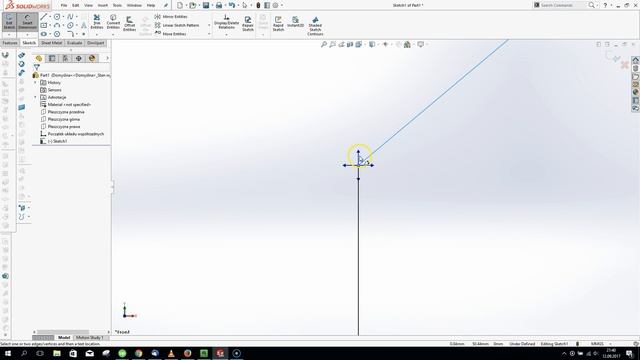Click the Options gear icon
This screenshot has width=640, height=360.
[276, 5]
